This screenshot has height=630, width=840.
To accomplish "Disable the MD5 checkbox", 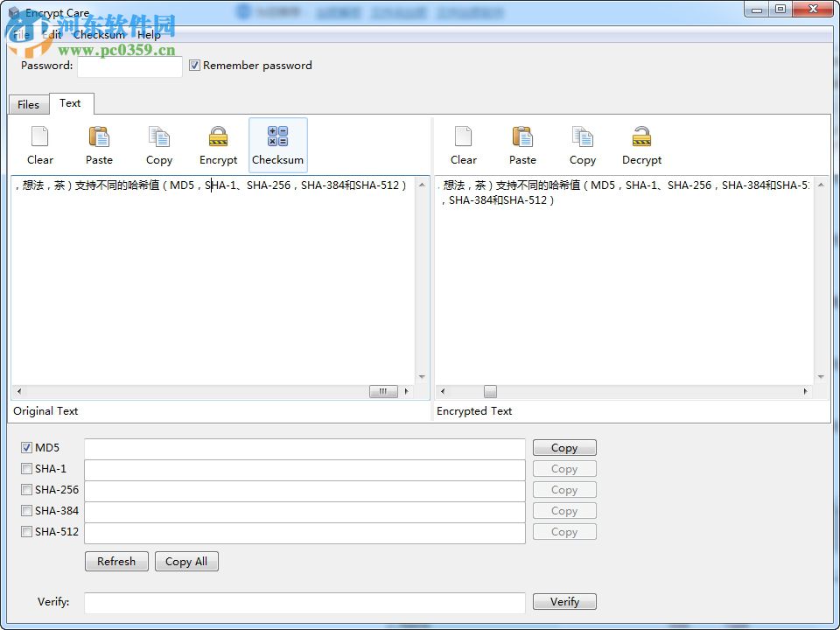I will [26, 447].
